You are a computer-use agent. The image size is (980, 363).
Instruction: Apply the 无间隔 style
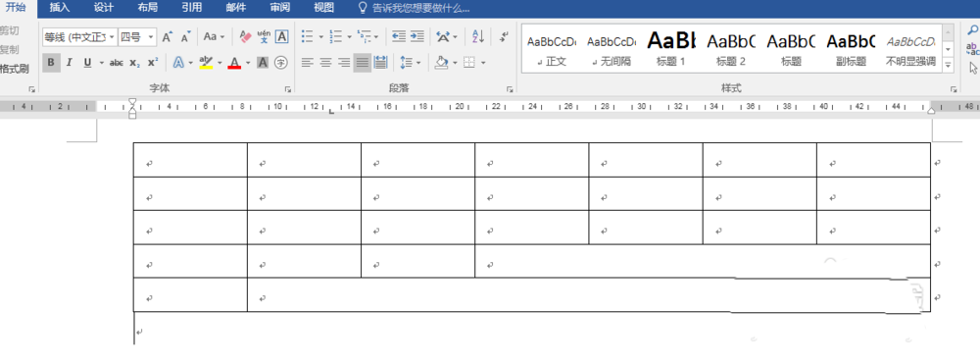click(612, 49)
